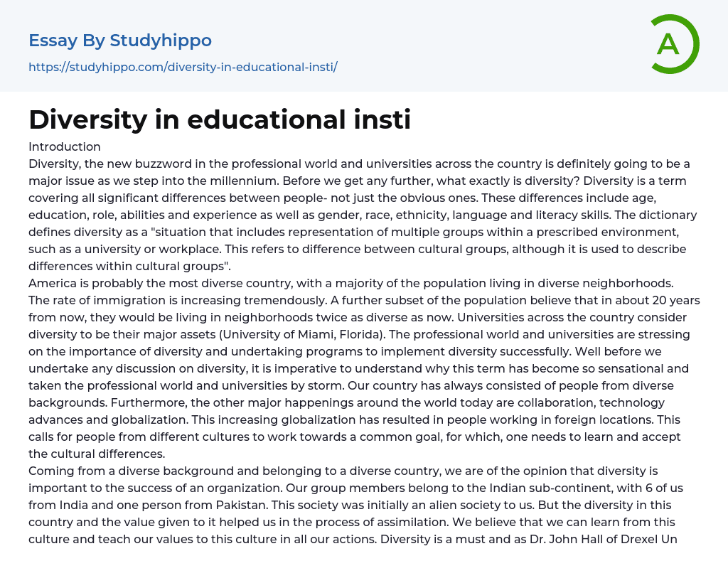Click the "Introduction" heading

pos(65,146)
